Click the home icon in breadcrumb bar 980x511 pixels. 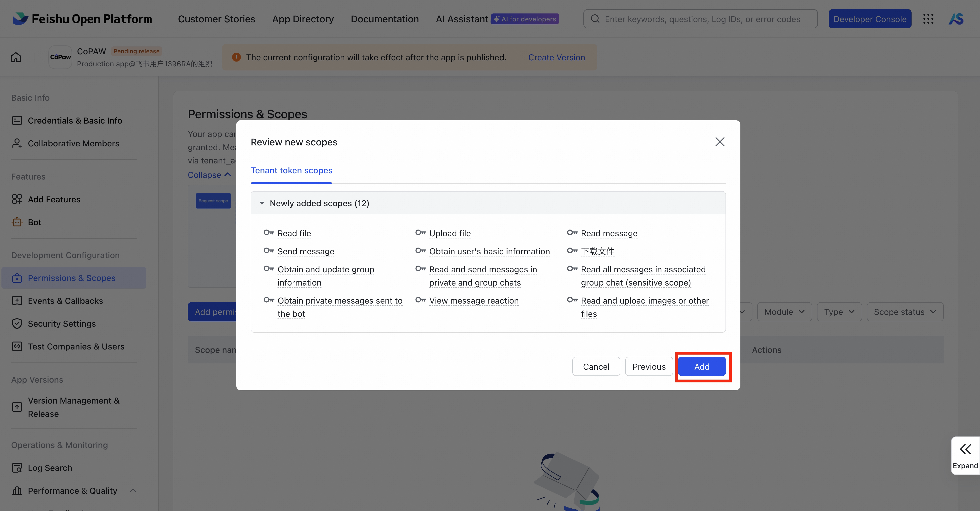(x=16, y=57)
